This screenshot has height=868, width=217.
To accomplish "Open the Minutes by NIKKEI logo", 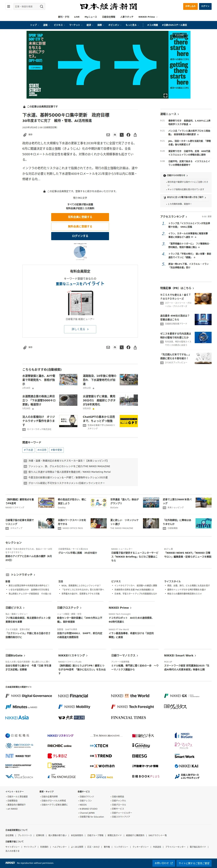I will point(21,707).
